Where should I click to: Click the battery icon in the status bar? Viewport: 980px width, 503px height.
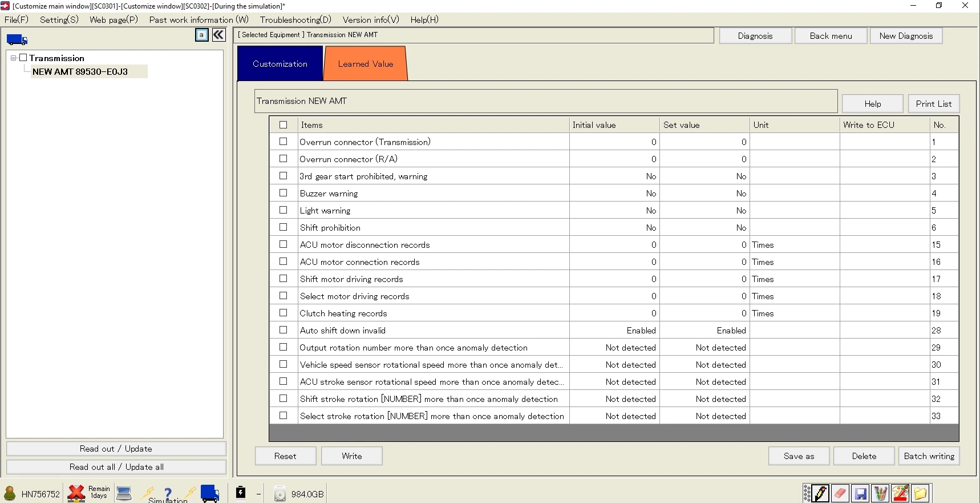241,492
